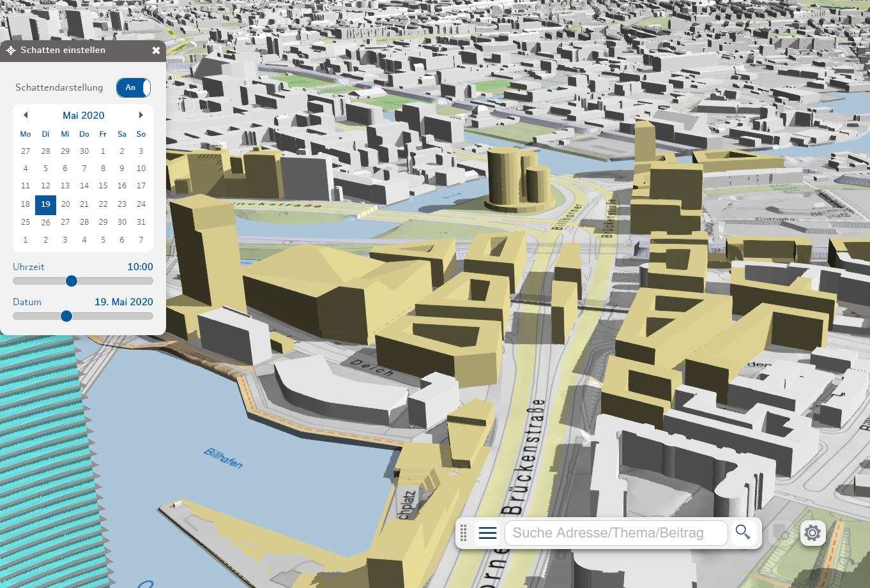
Task: Select the highlighted date 19 in calendar
Action: (x=45, y=205)
